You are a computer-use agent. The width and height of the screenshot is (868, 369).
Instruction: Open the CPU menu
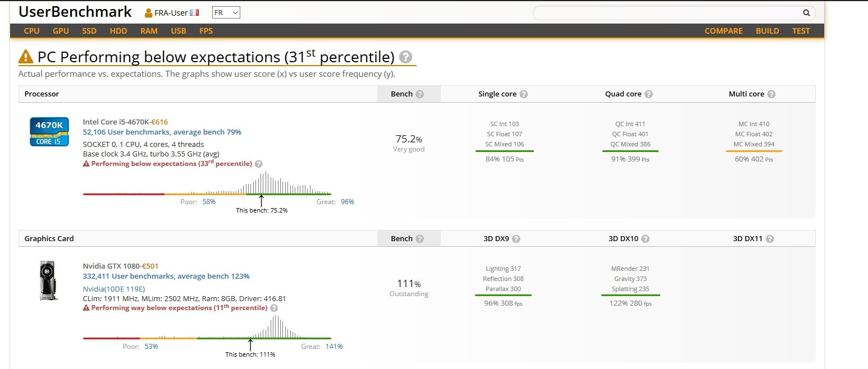(32, 31)
